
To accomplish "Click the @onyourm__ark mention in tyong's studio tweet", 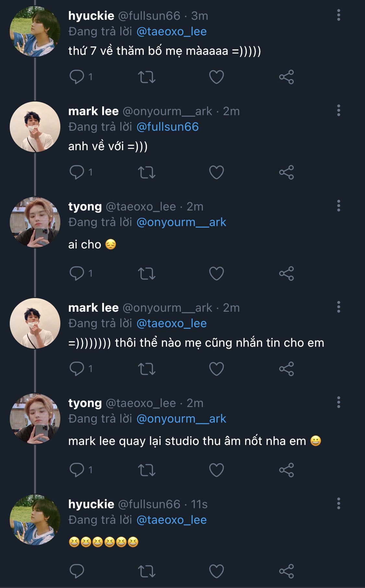I will pyautogui.click(x=181, y=419).
